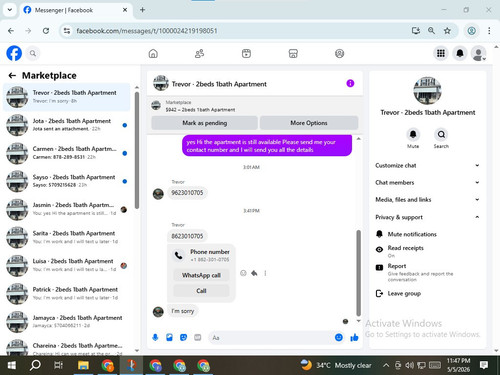Attach a file with the photo icon
Screen dimensions: 500x375
pyautogui.click(x=169, y=338)
